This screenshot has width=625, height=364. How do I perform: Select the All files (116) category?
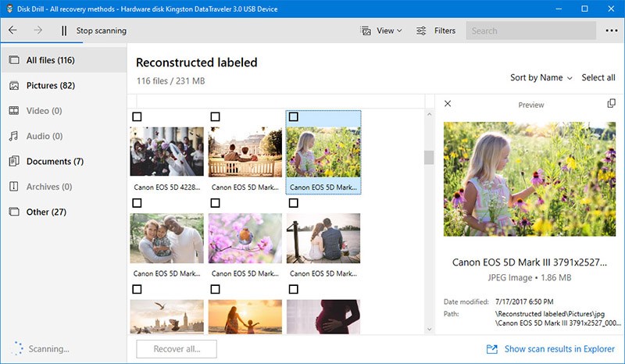point(64,60)
